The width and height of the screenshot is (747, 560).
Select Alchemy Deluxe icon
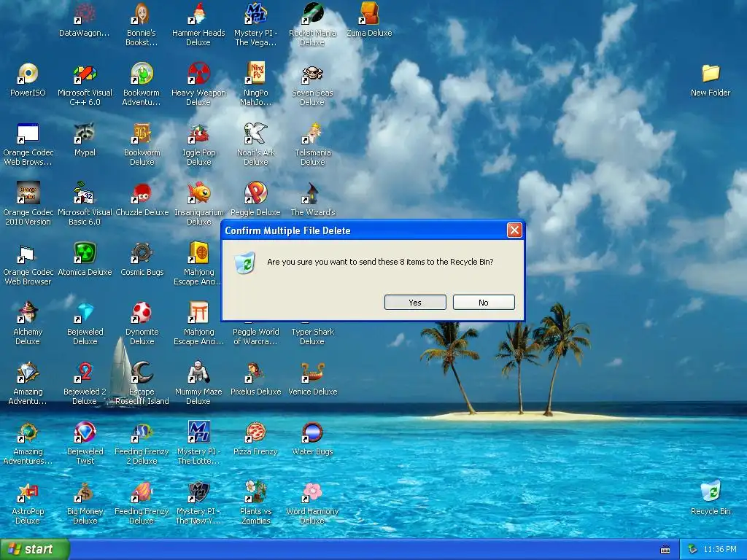(x=28, y=324)
